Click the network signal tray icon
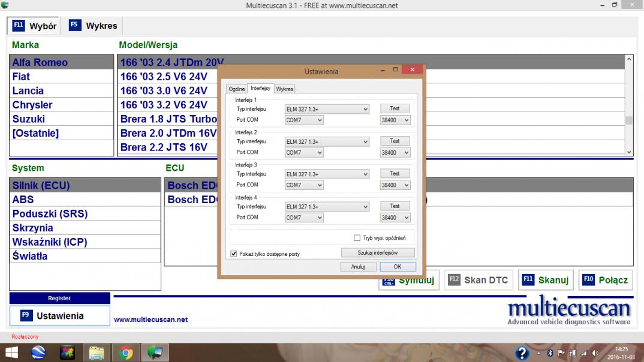This screenshot has height=362, width=644. [583, 353]
